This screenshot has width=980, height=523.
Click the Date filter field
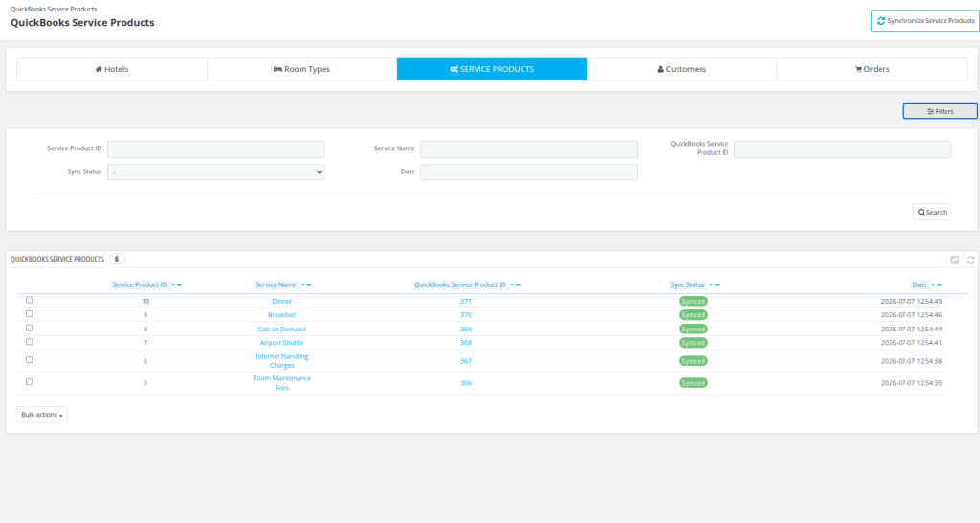coord(528,172)
